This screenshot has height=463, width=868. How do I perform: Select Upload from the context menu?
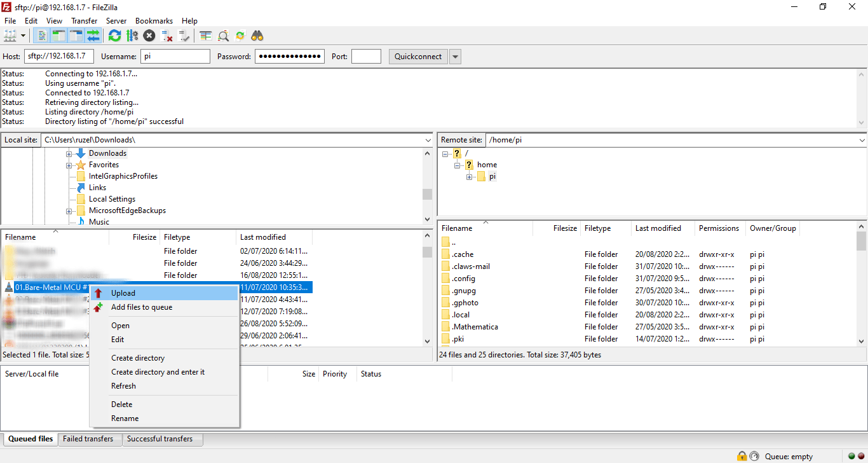[x=123, y=293]
